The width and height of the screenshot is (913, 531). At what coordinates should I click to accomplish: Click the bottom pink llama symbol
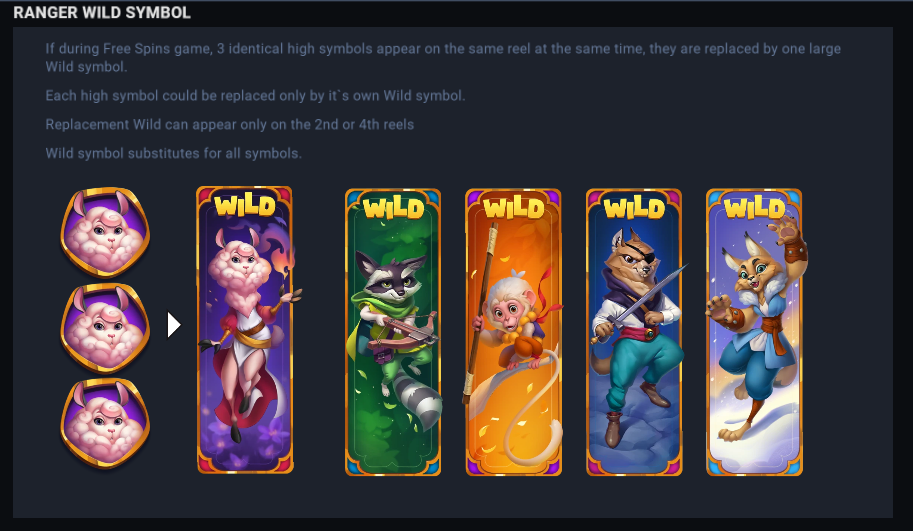105,423
